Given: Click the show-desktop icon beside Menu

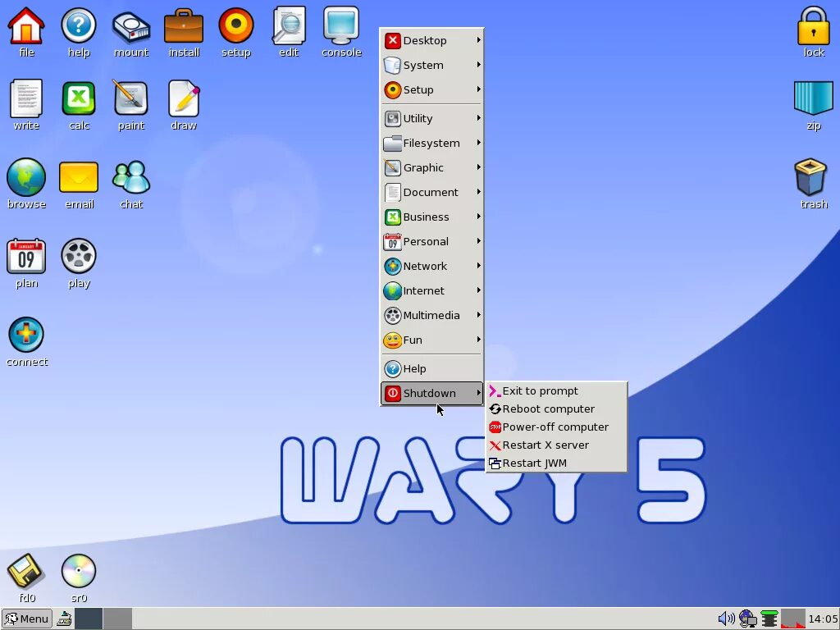Looking at the screenshot, I should click(64, 619).
